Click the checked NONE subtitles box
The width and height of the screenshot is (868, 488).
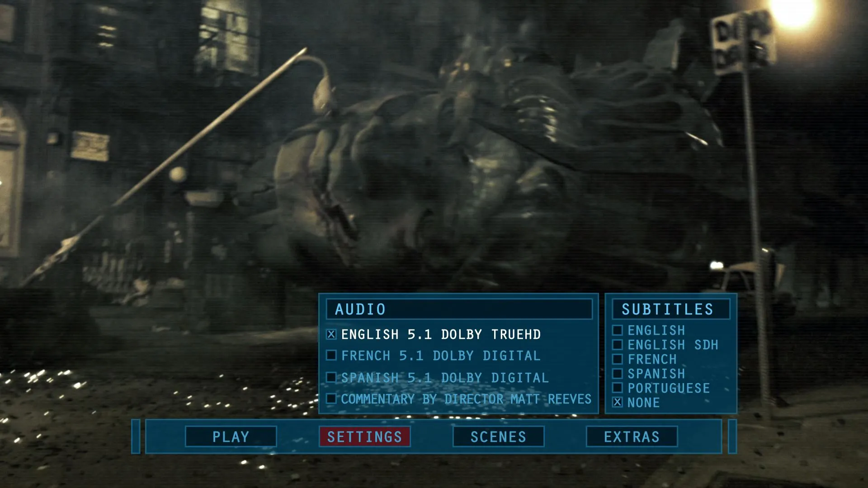tap(618, 402)
